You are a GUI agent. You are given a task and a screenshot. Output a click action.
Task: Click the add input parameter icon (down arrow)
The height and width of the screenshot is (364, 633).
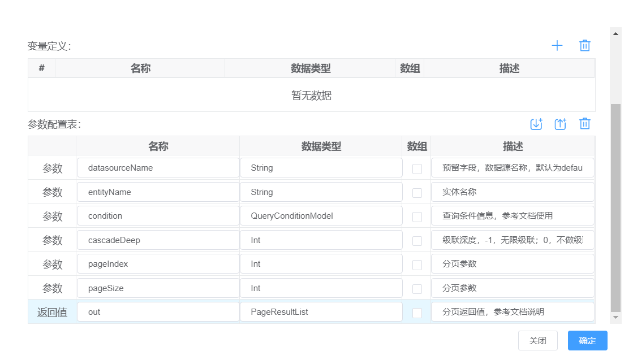click(536, 124)
